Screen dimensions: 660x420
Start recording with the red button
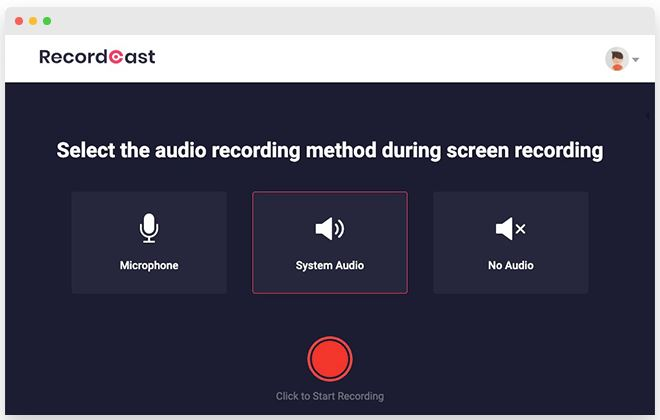pyautogui.click(x=330, y=359)
